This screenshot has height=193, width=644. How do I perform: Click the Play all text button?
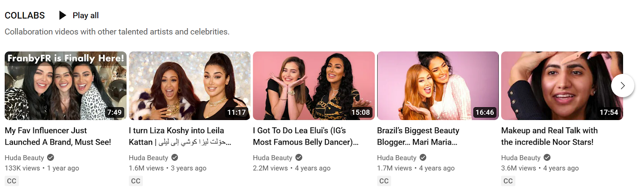(86, 15)
